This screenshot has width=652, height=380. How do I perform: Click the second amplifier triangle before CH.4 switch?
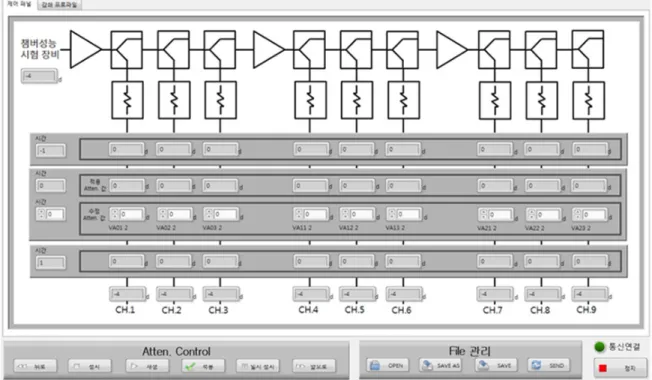(x=269, y=49)
